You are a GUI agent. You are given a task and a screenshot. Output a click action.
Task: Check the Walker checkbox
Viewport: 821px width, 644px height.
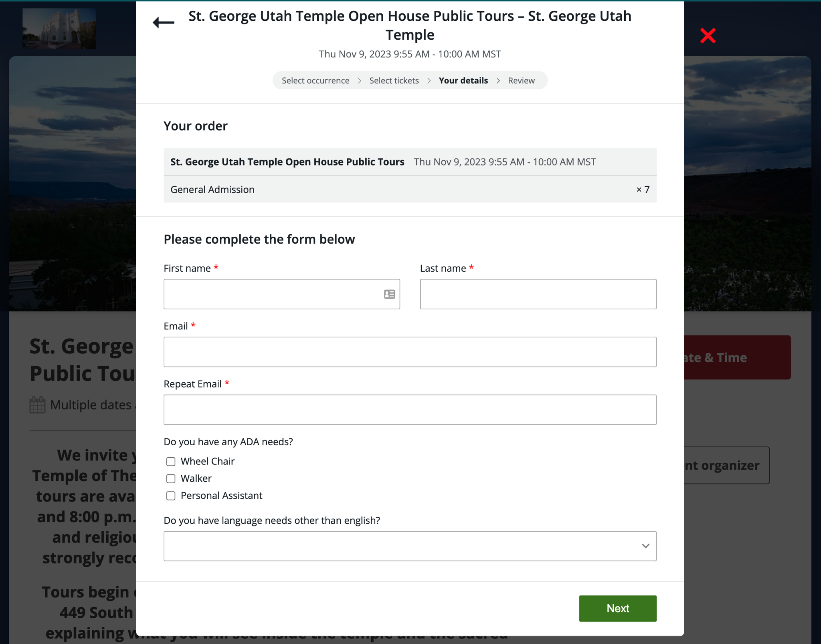[171, 478]
